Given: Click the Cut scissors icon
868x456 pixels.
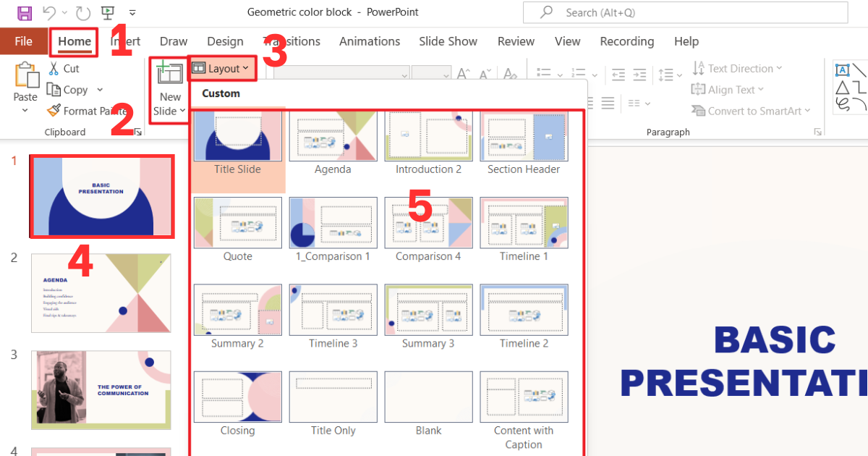Looking at the screenshot, I should 54,67.
